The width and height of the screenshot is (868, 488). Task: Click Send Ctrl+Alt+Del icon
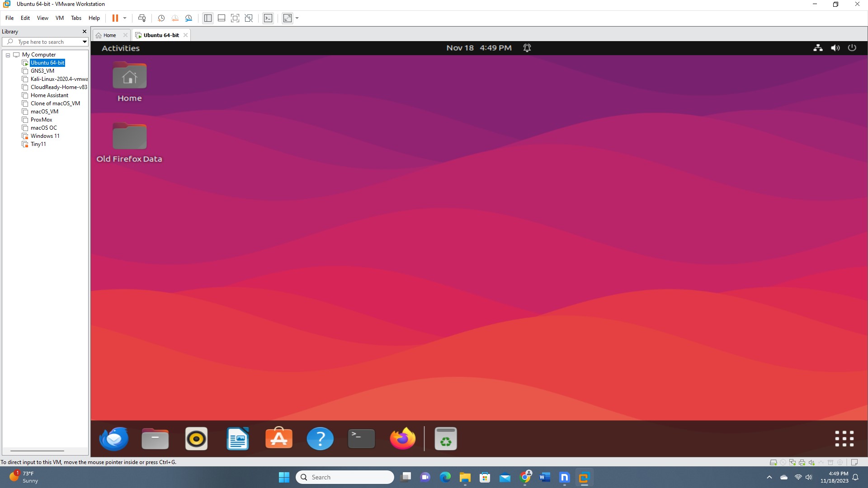click(x=142, y=18)
